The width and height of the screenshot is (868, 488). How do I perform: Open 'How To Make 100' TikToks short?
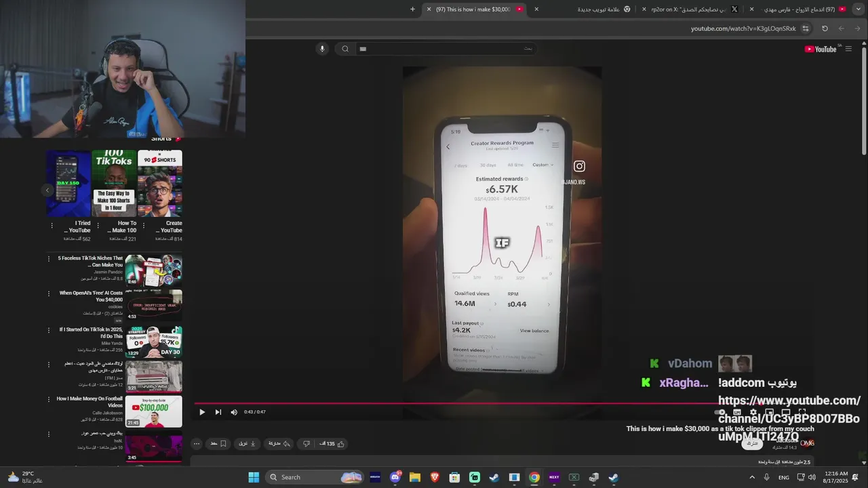(x=114, y=184)
